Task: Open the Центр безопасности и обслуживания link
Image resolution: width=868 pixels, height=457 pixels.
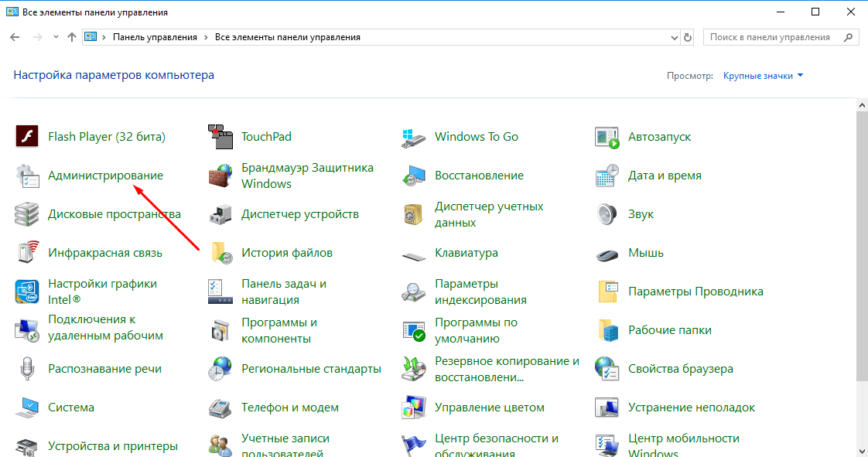Action: pos(497,446)
